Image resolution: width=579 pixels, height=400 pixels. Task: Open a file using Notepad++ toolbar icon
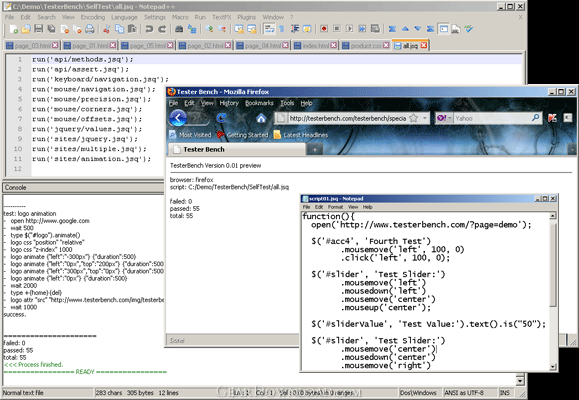pyautogui.click(x=26, y=29)
